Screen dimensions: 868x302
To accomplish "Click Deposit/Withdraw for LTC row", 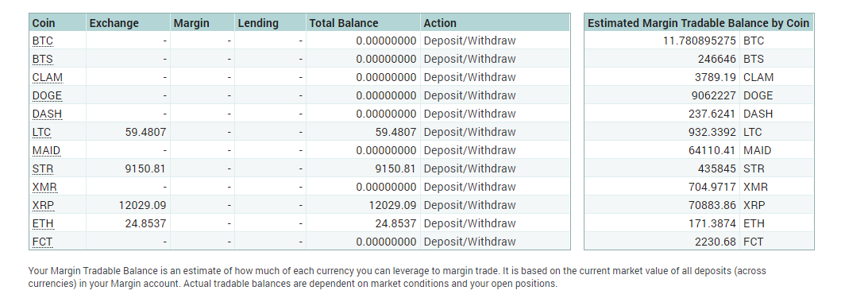I will coord(469,132).
